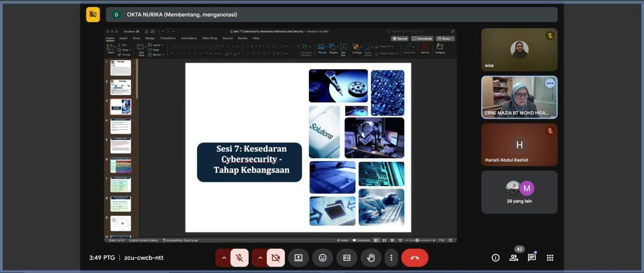Open the three-dot more options menu
This screenshot has height=273, width=644.
[391, 258]
